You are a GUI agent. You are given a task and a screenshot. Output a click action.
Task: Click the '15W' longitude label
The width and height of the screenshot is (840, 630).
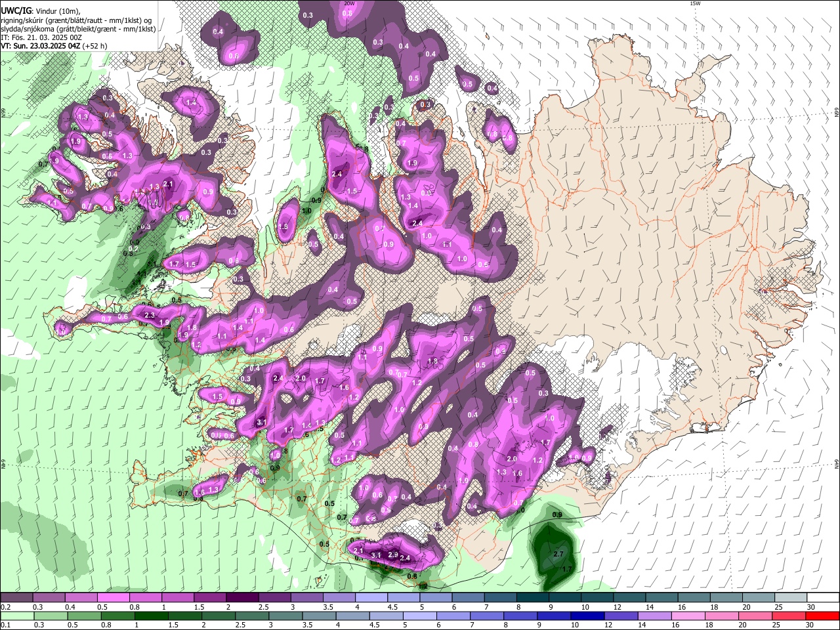pyautogui.click(x=695, y=3)
